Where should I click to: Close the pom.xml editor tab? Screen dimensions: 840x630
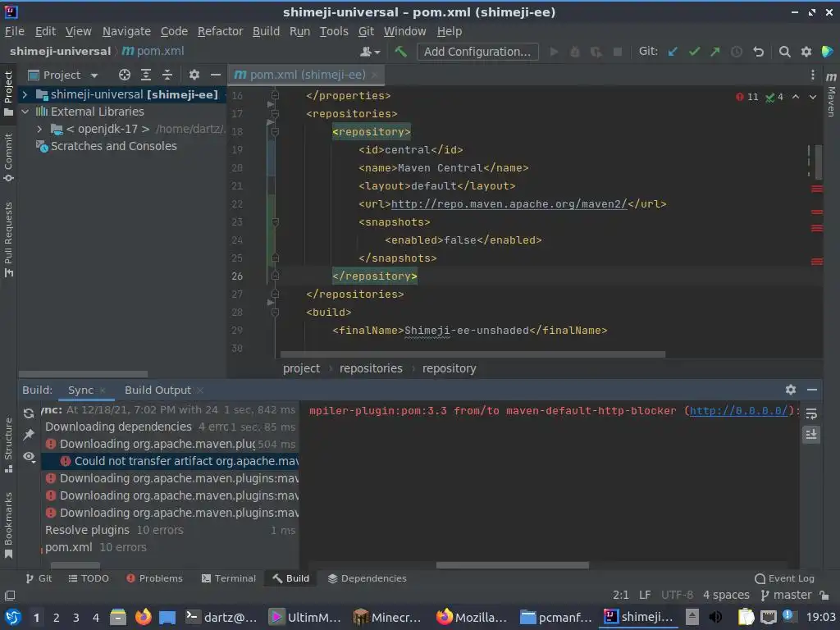pyautogui.click(x=374, y=75)
